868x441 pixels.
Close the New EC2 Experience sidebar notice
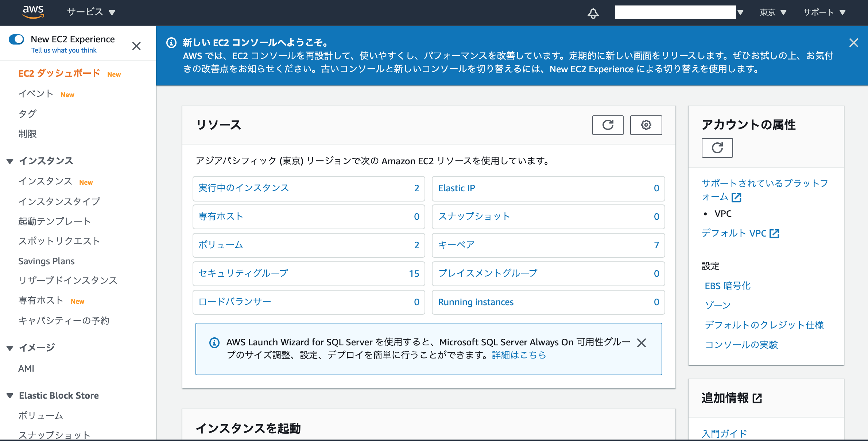[136, 46]
